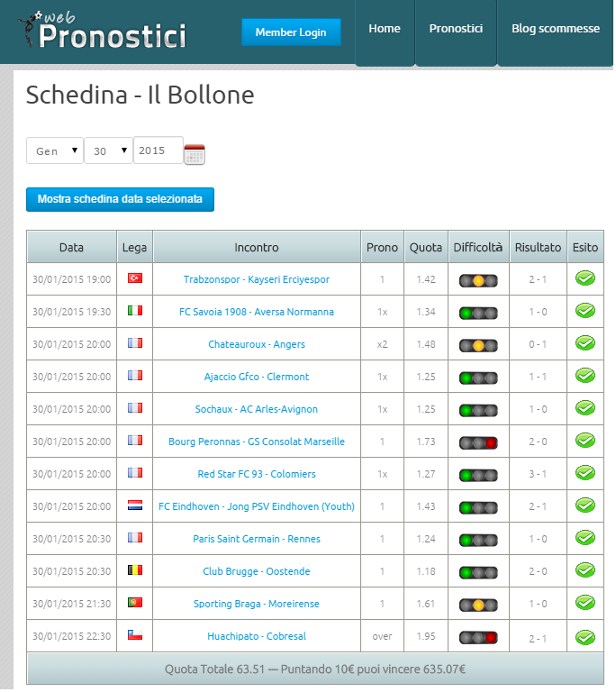The image size is (616, 692).
Task: Click the Netherlands flag in FC Eindhoven row
Action: coord(135,505)
